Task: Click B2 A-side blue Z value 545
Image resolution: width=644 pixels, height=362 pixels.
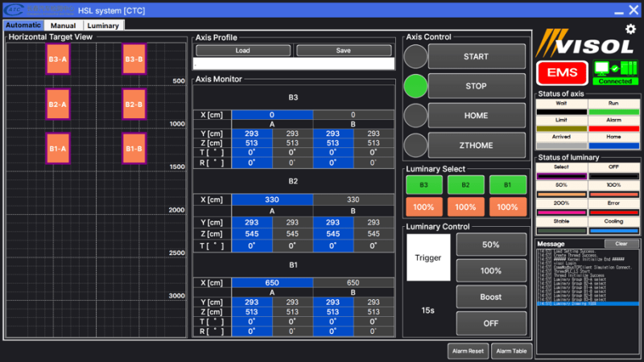Action: pos(252,234)
